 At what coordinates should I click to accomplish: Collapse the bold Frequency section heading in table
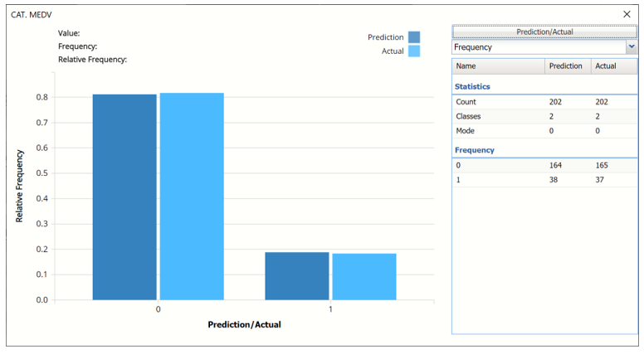(x=475, y=150)
